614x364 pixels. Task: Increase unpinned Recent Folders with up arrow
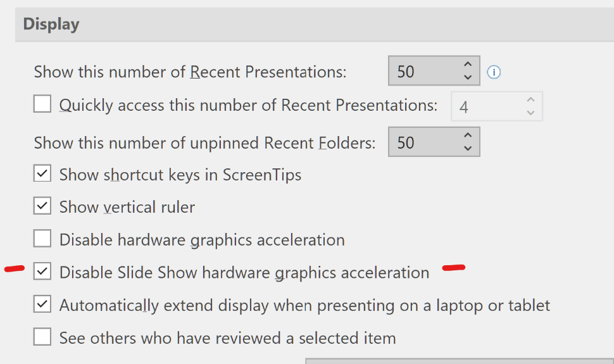[468, 135]
